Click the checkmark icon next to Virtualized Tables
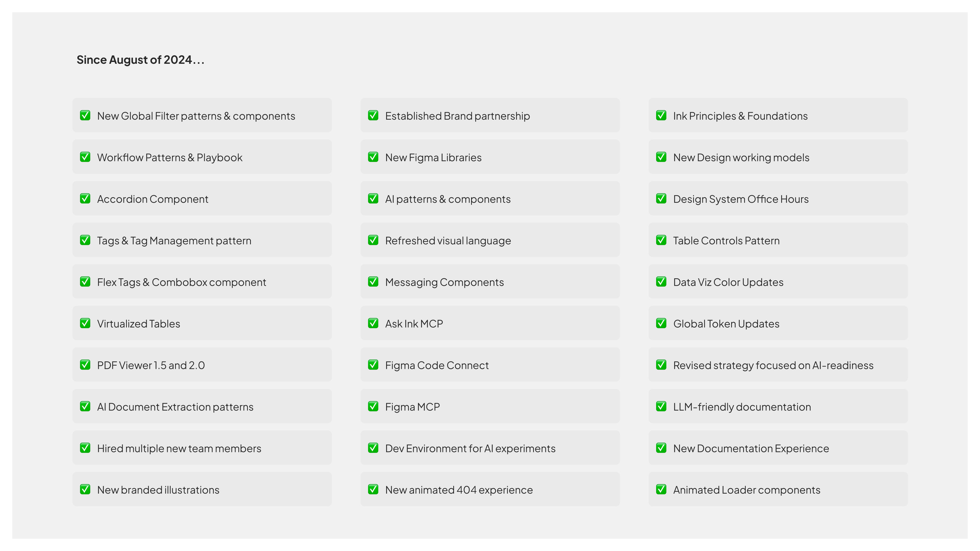This screenshot has width=980, height=551. click(x=85, y=323)
